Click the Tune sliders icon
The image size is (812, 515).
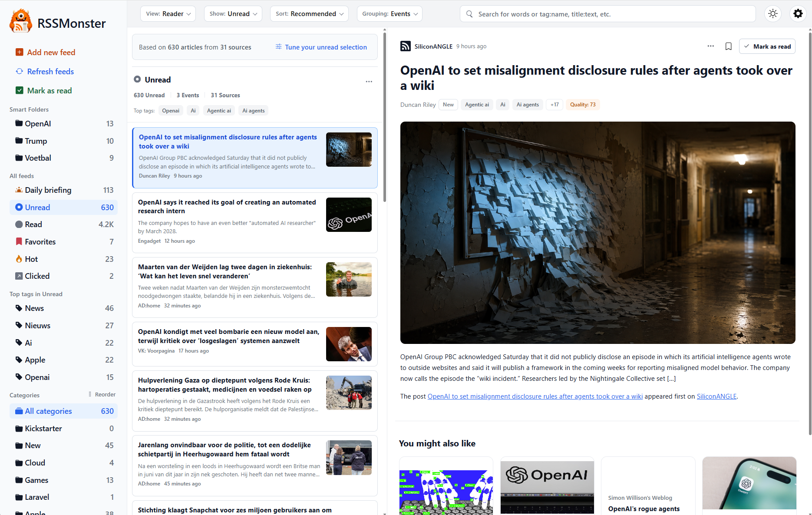coord(279,47)
